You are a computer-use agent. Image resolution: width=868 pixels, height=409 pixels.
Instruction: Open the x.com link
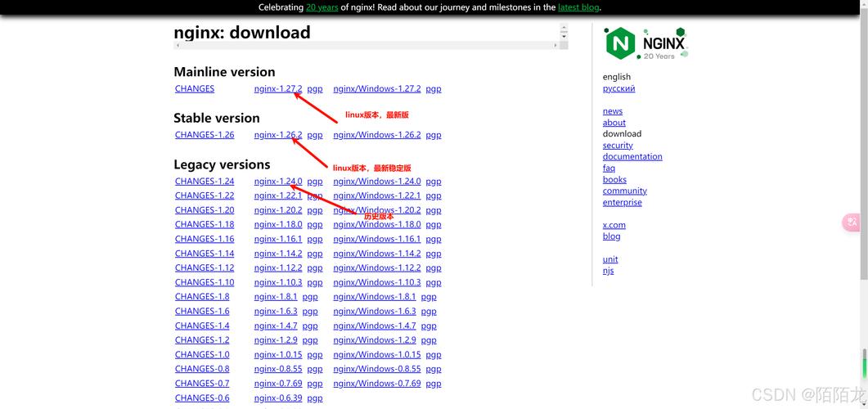(614, 225)
